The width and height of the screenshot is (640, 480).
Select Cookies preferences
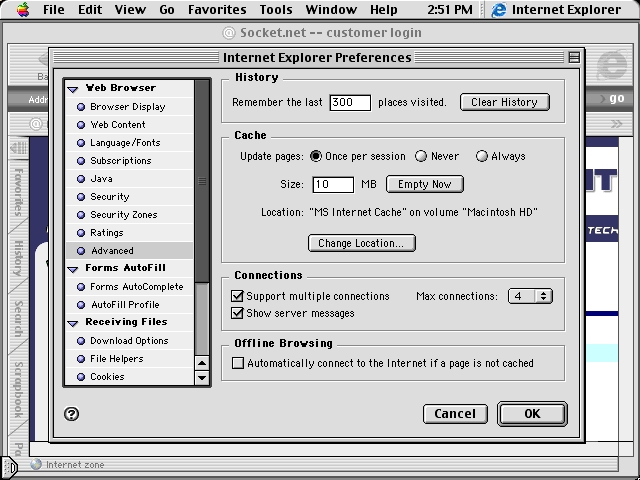129,377
